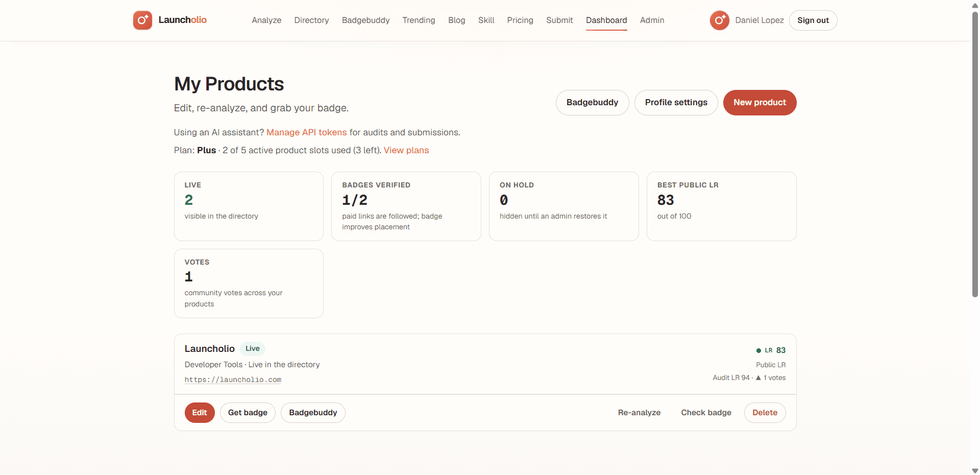
Task: Click Edit on the Launcholio product
Action: [x=200, y=413]
